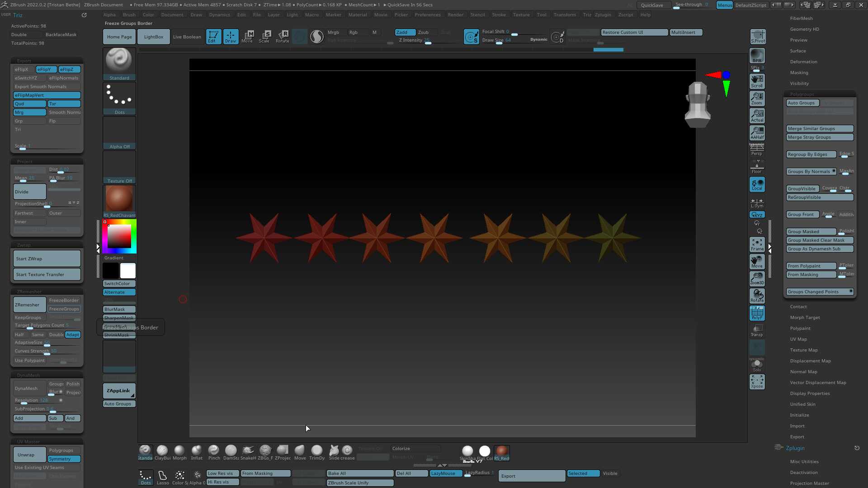Select the Rotate transform icon
The image size is (868, 488).
(x=283, y=37)
